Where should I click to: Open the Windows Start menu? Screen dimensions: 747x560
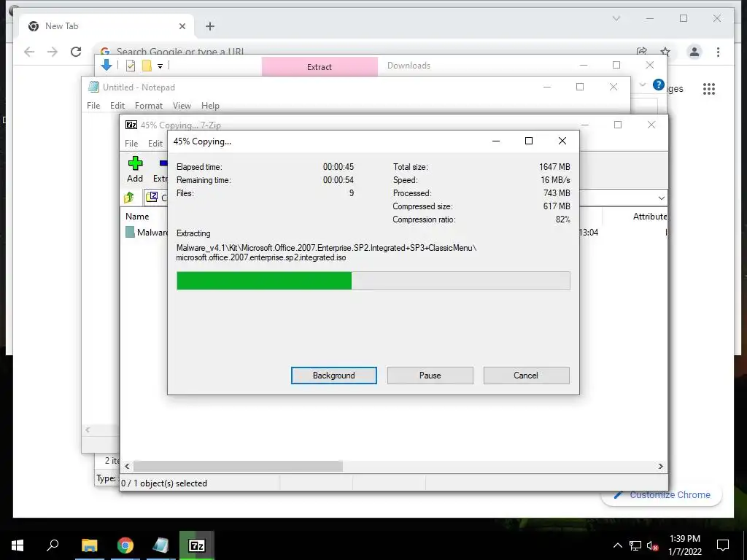tap(18, 545)
